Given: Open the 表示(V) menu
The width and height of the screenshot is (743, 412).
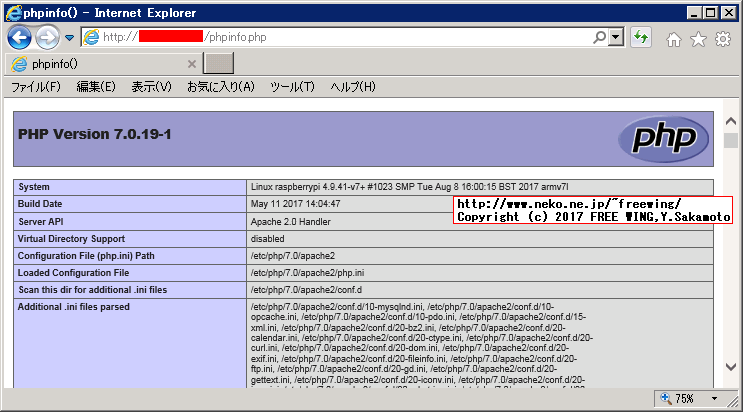Looking at the screenshot, I should pyautogui.click(x=151, y=87).
